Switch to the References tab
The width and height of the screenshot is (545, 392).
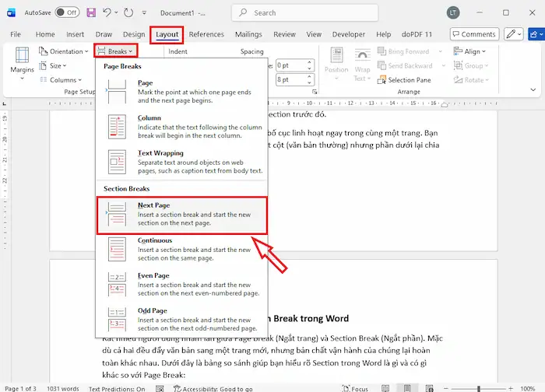click(206, 34)
